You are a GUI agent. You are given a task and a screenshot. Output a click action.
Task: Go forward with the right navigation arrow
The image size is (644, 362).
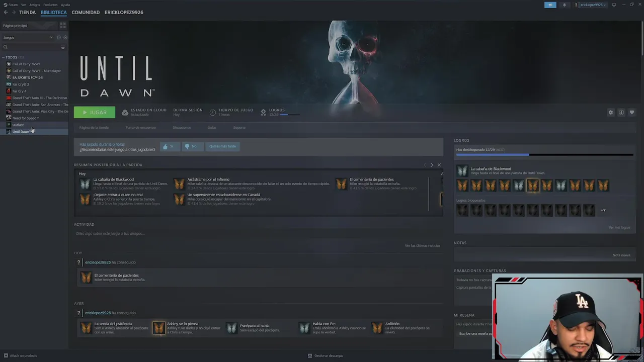14,12
